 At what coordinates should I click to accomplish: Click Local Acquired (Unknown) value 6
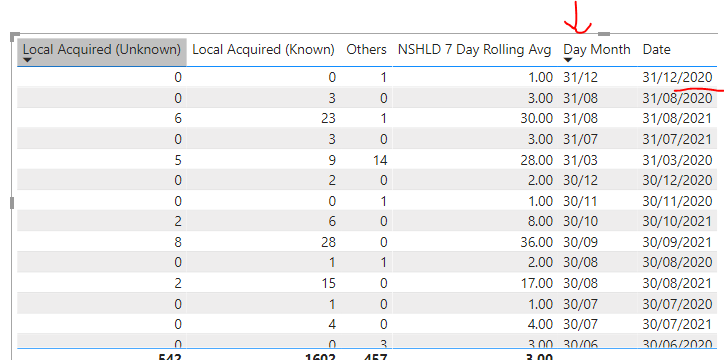coord(178,119)
